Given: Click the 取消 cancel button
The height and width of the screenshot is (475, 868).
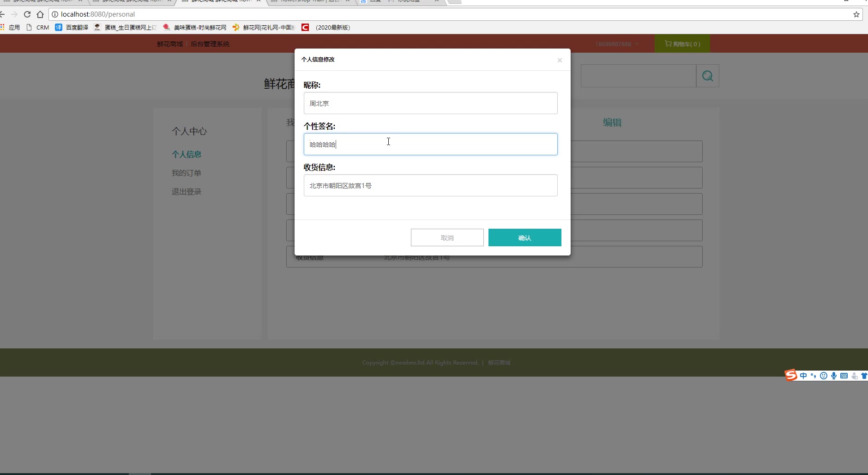Looking at the screenshot, I should click(447, 237).
